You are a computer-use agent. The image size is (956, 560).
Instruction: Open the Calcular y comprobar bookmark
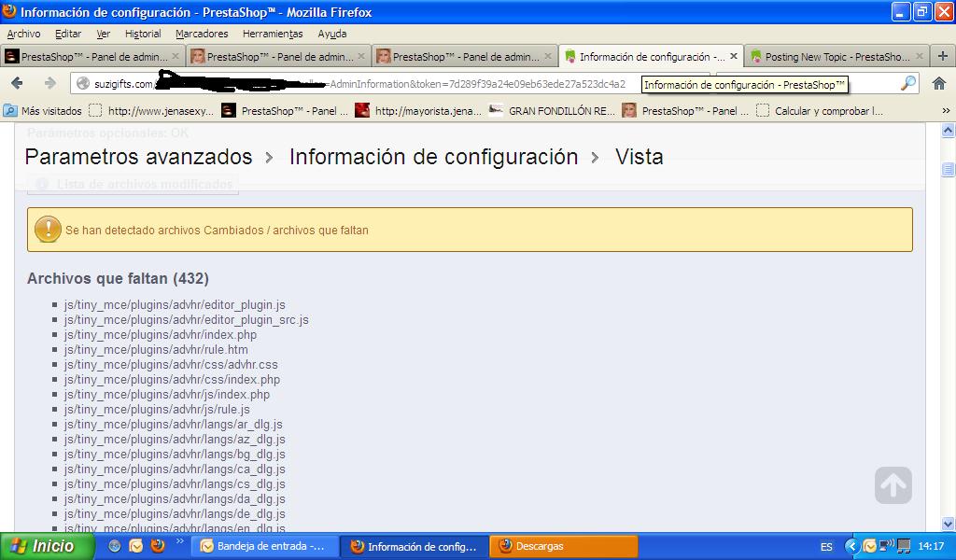(820, 111)
